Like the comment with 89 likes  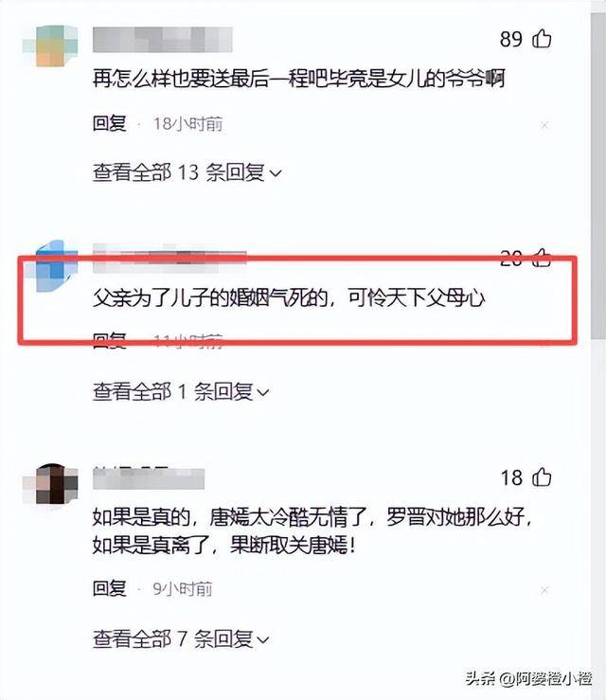click(542, 39)
